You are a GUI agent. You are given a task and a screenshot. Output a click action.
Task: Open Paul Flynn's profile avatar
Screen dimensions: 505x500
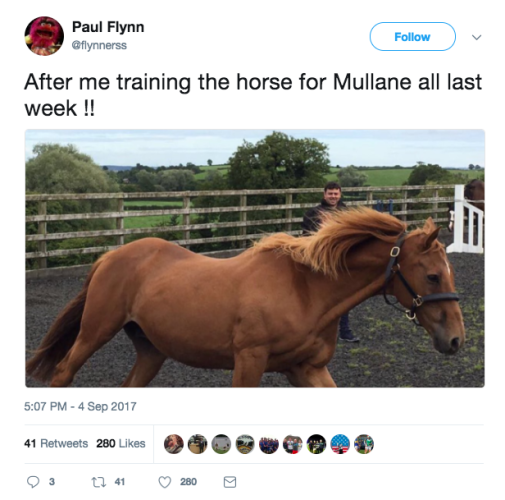(x=44, y=36)
